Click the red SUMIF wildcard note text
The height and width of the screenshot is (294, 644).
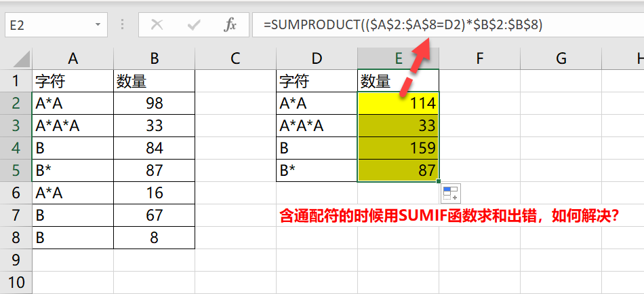(449, 216)
